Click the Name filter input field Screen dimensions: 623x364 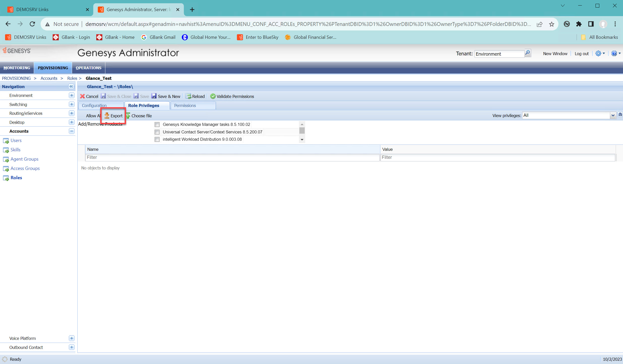pos(232,157)
